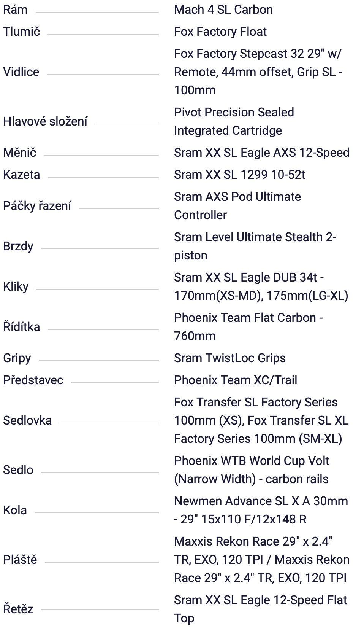Click the Kliky row label
364x630 pixels.
[16, 286]
